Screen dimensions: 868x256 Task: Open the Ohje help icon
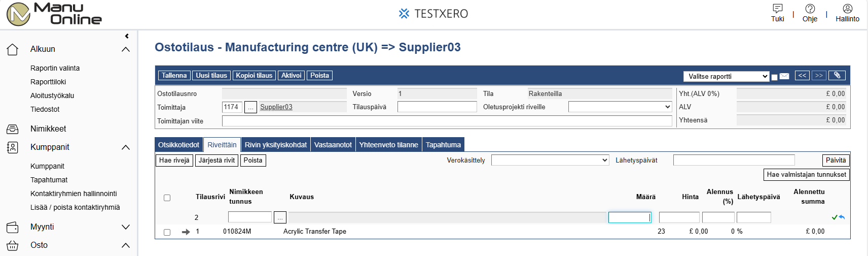[x=810, y=9]
